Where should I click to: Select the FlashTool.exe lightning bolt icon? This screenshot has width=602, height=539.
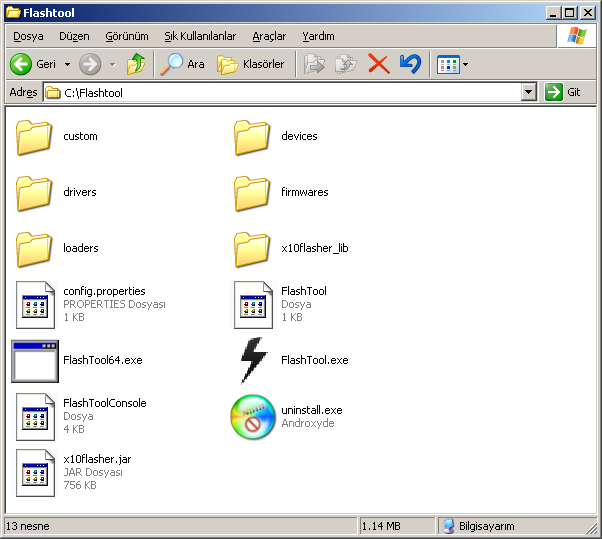point(253,360)
